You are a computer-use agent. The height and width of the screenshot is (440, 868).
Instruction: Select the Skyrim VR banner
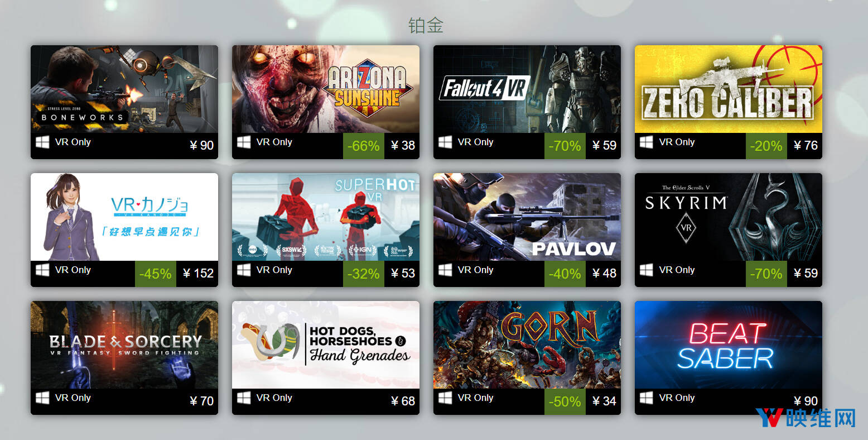729,217
